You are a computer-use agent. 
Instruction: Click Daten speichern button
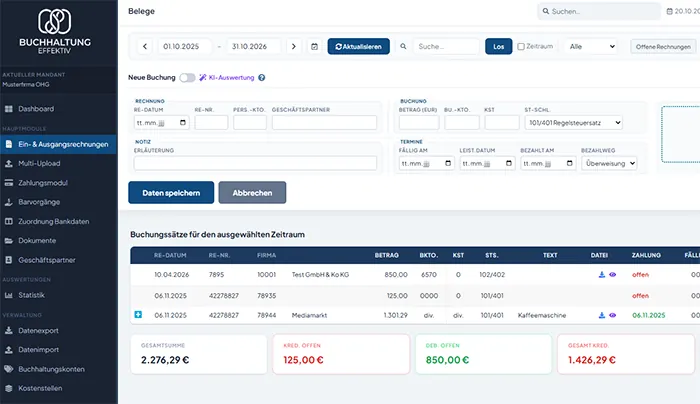171,192
